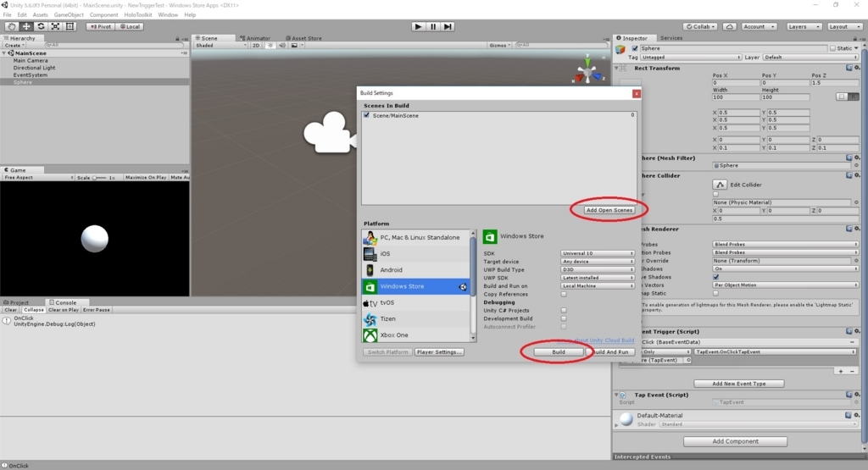
Task: Enable Development Build checkbox
Action: pyautogui.click(x=564, y=318)
